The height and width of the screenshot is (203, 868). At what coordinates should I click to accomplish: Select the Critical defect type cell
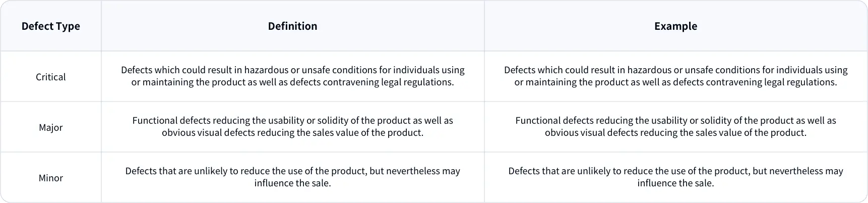pyautogui.click(x=51, y=77)
